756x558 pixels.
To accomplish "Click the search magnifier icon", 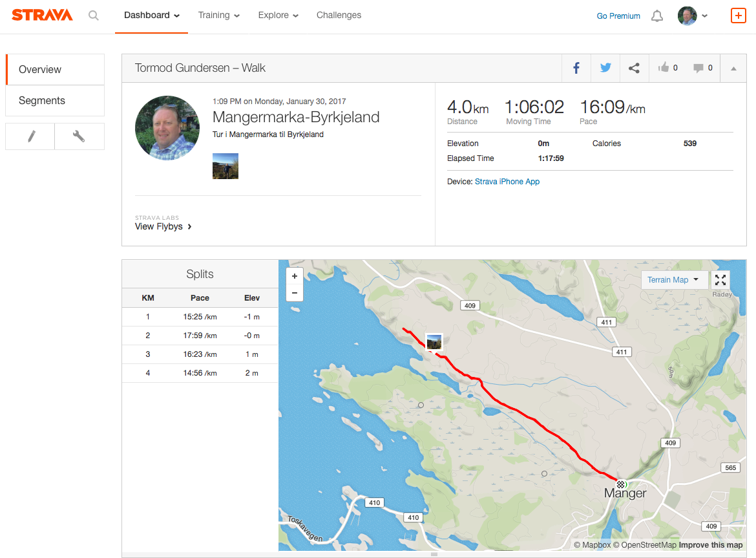I will point(94,16).
